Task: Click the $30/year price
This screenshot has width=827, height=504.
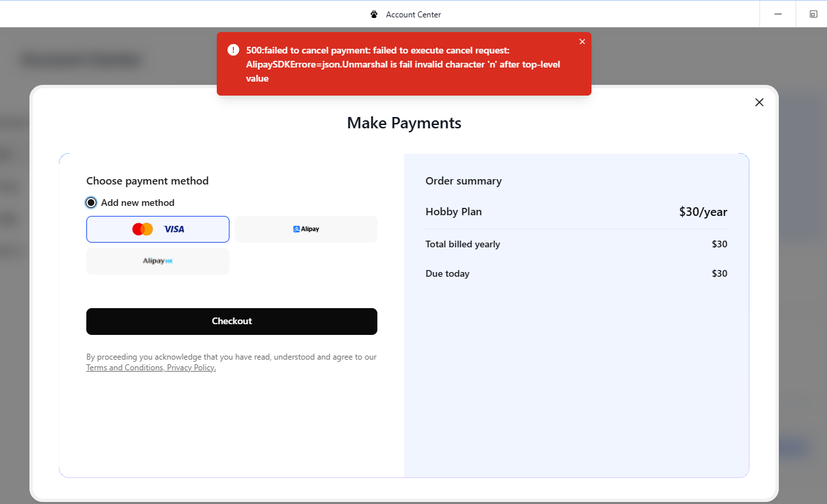Action: [x=703, y=212]
